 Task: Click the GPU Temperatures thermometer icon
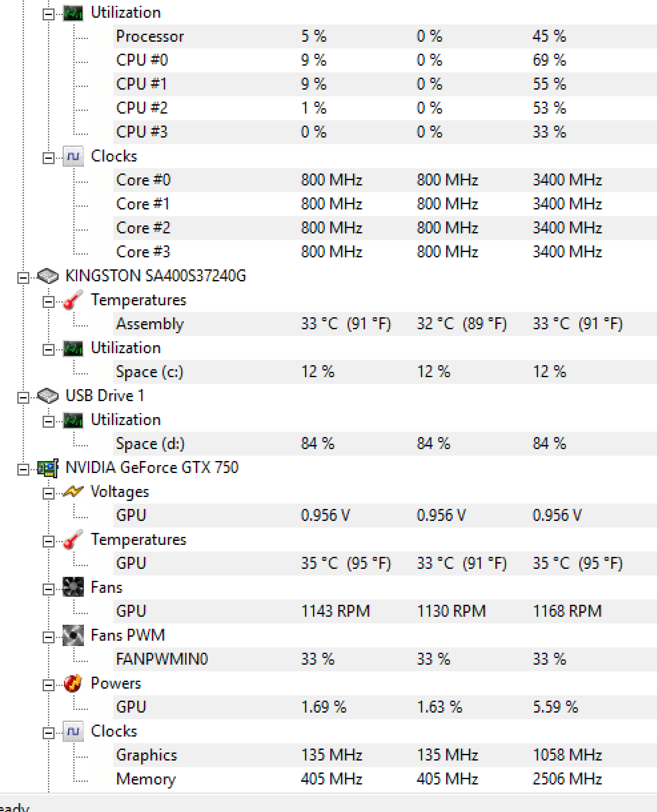tap(73, 540)
